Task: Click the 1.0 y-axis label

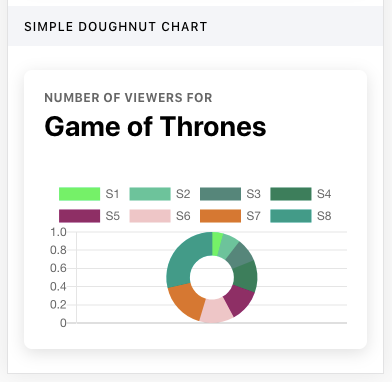Action: pyautogui.click(x=58, y=232)
